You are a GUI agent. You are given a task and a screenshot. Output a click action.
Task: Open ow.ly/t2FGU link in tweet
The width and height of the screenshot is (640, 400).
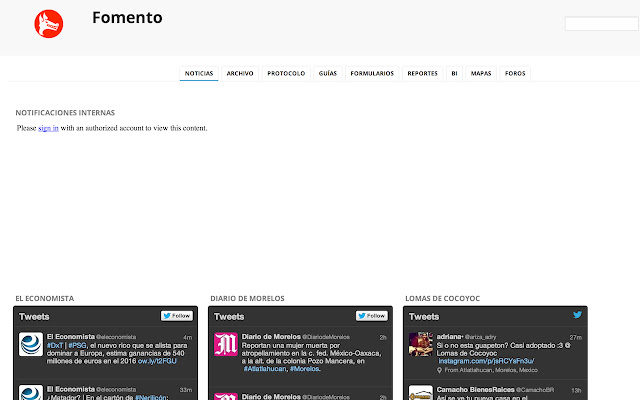pyautogui.click(x=157, y=361)
